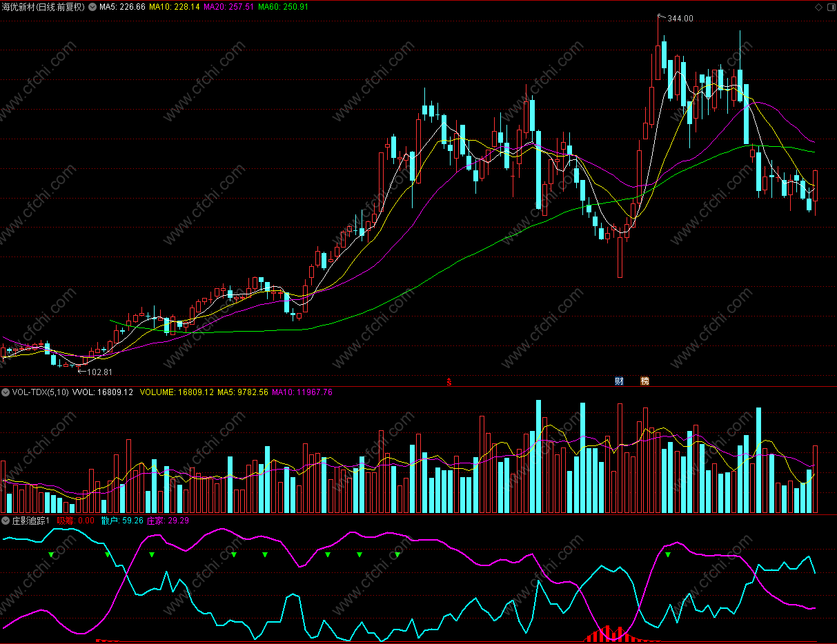This screenshot has width=837, height=644.
Task: Select the MA20: 257.51 label
Action: 228,7
